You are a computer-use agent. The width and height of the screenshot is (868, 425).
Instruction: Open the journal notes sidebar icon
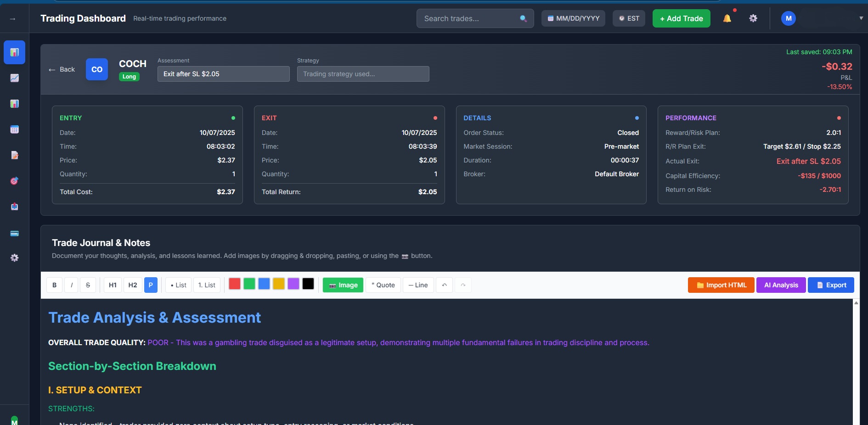pos(14,155)
